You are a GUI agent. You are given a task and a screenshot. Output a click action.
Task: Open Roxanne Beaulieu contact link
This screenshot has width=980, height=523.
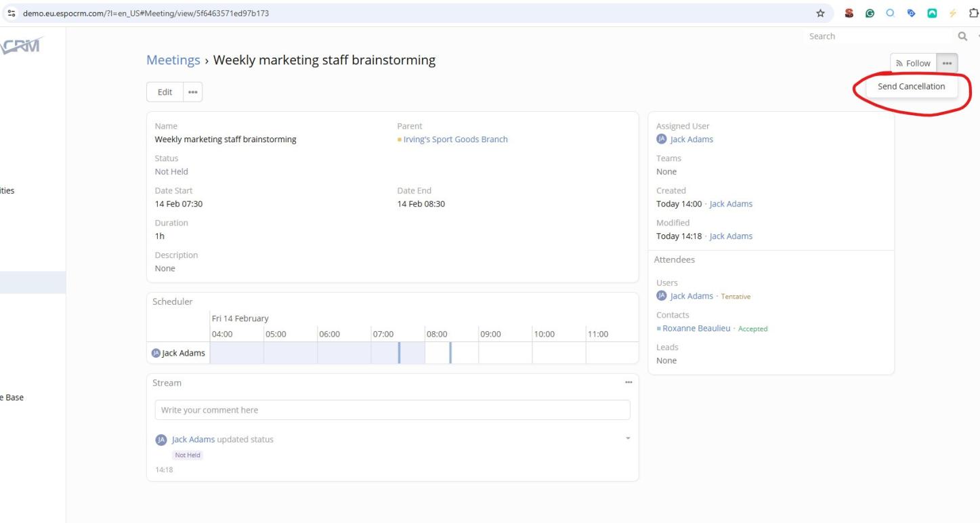point(698,329)
